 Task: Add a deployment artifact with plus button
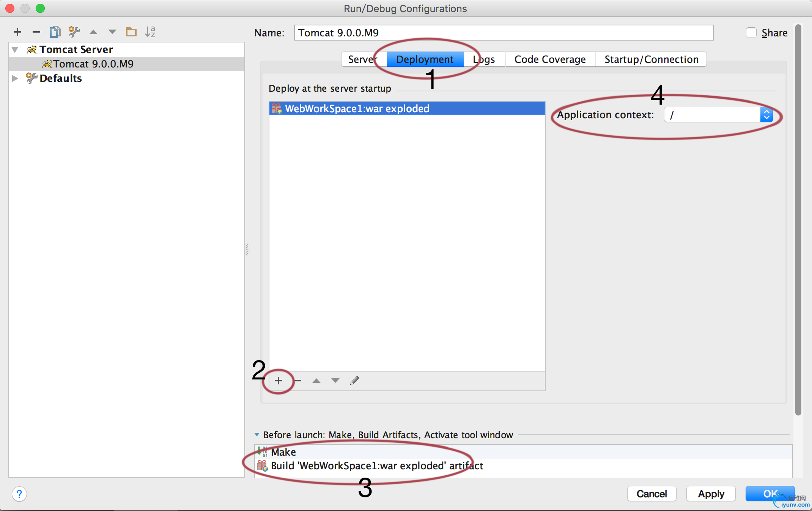pyautogui.click(x=279, y=381)
